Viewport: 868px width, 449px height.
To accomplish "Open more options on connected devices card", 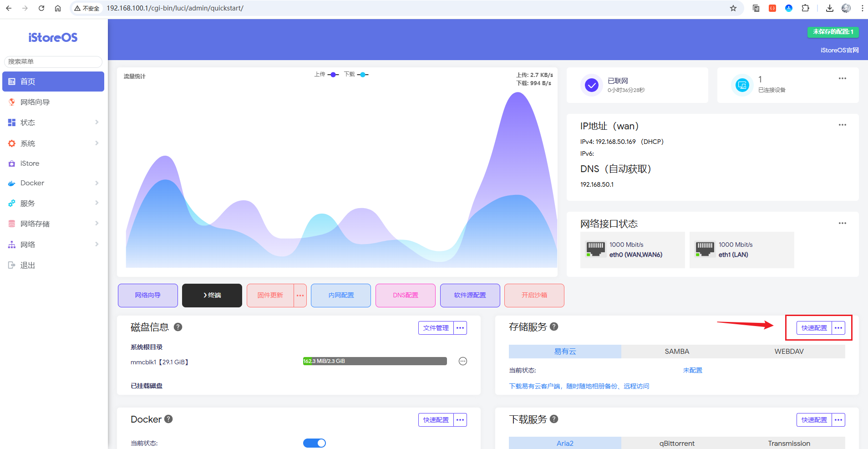I will tap(843, 78).
